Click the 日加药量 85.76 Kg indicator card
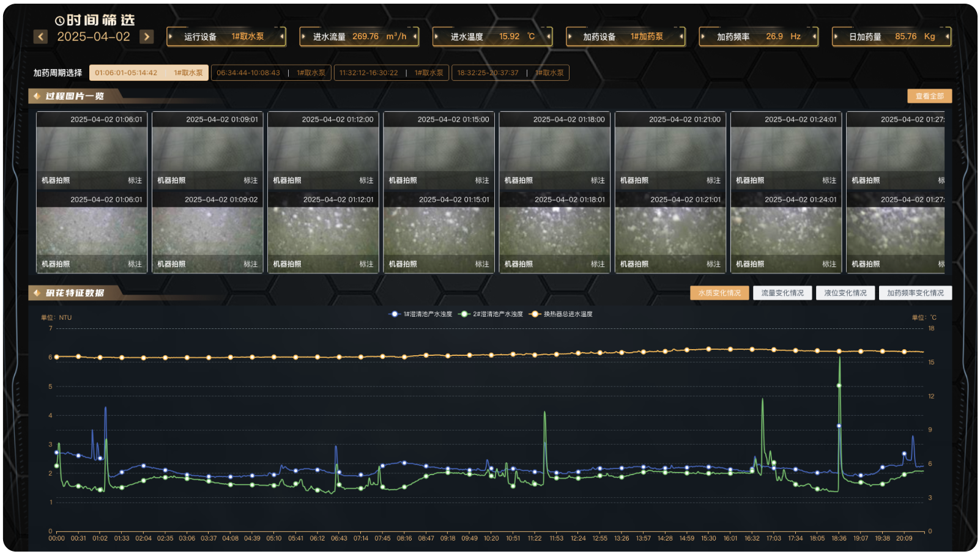The width and height of the screenshot is (980, 554). [x=892, y=37]
